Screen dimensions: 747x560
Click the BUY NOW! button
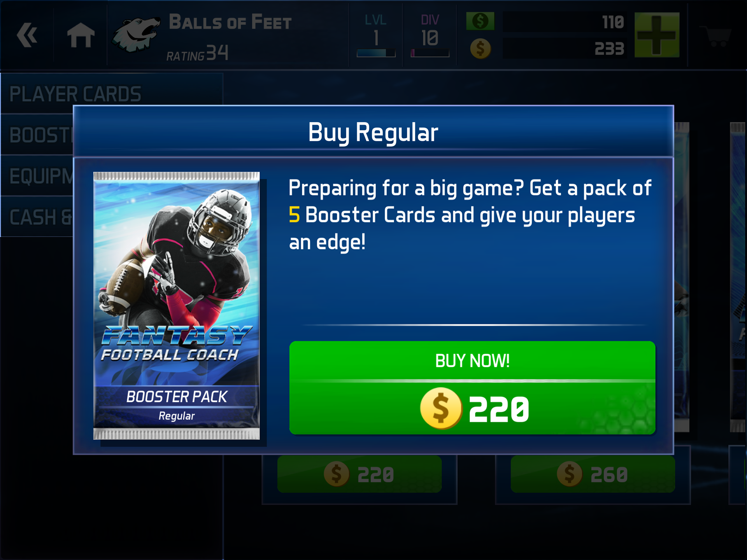pos(472,387)
